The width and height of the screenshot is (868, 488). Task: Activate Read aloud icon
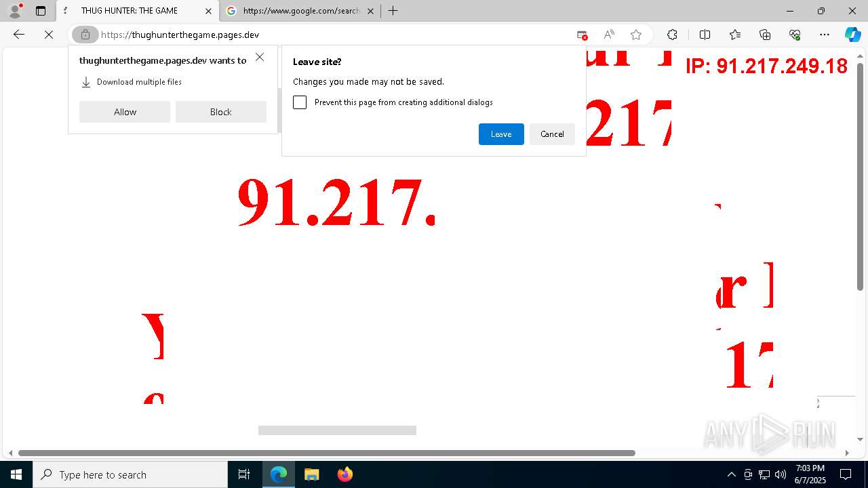[x=609, y=35]
